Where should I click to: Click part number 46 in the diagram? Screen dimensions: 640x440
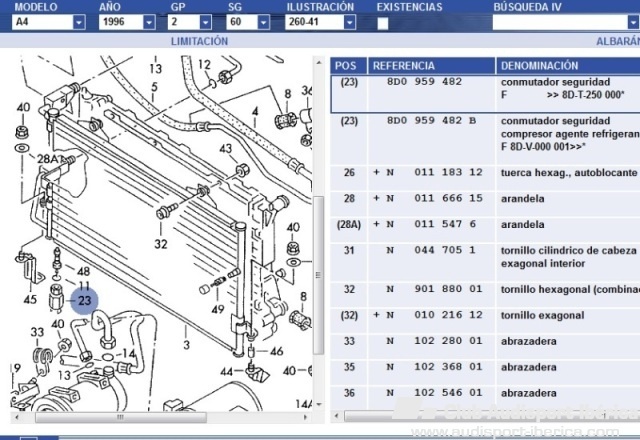click(276, 352)
